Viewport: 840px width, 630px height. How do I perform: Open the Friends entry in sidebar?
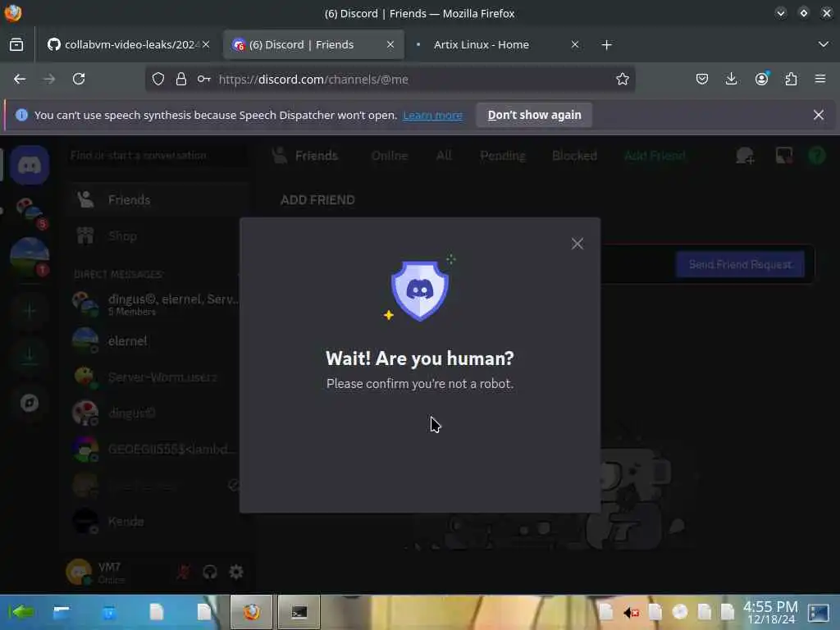tap(158, 200)
